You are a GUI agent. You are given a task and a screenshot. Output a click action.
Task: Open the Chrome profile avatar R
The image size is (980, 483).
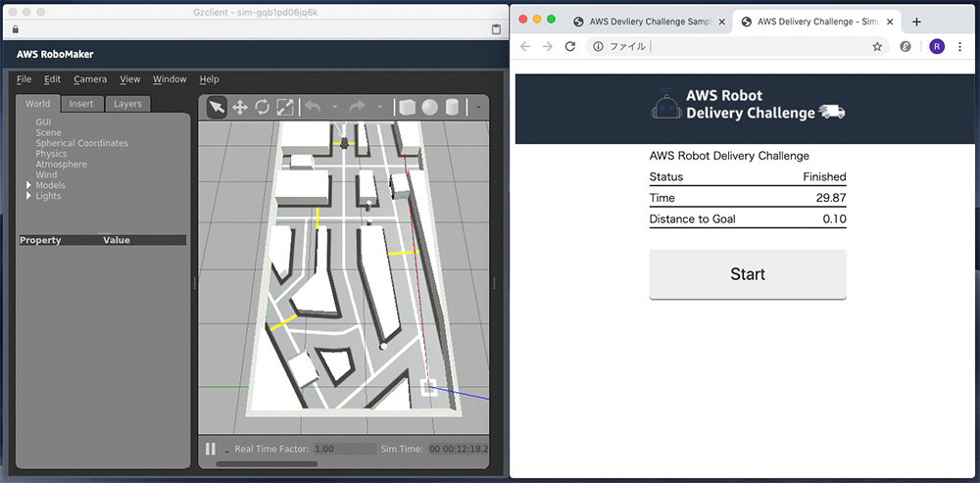(937, 46)
